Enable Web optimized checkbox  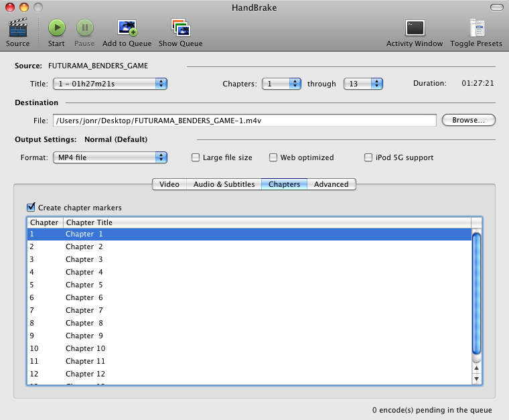[x=273, y=157]
